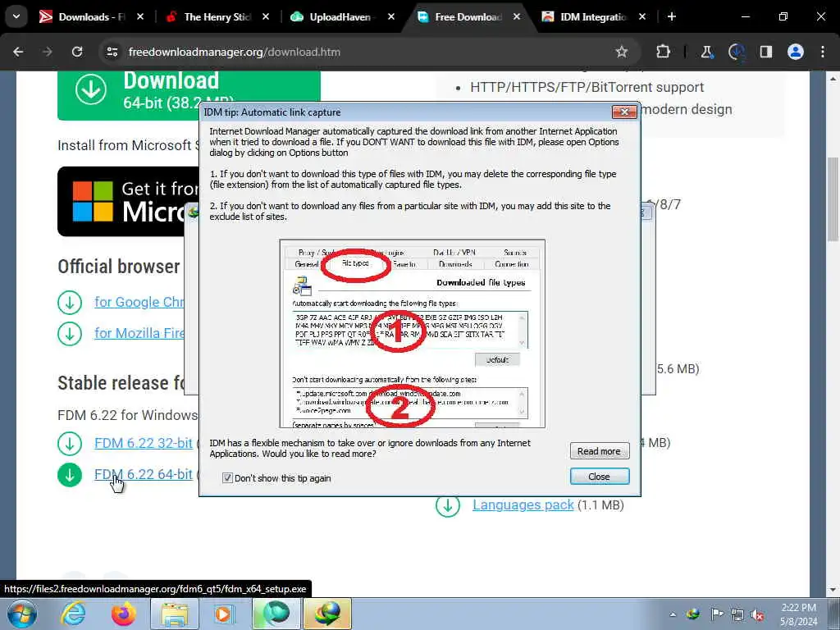
Task: Switch to the Downloads browser tab
Action: coord(91,17)
